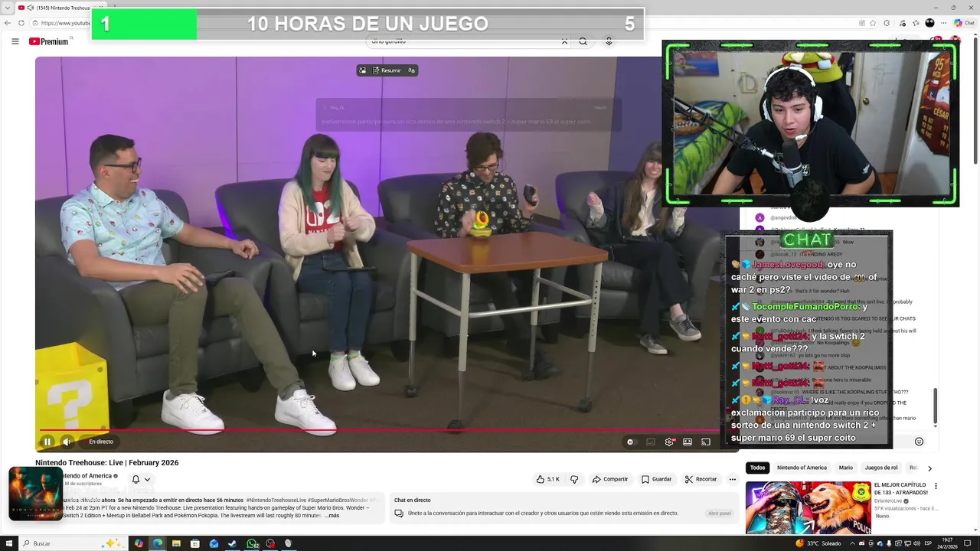Open WhatsApp from the taskbar
The image size is (980, 551).
point(252,543)
